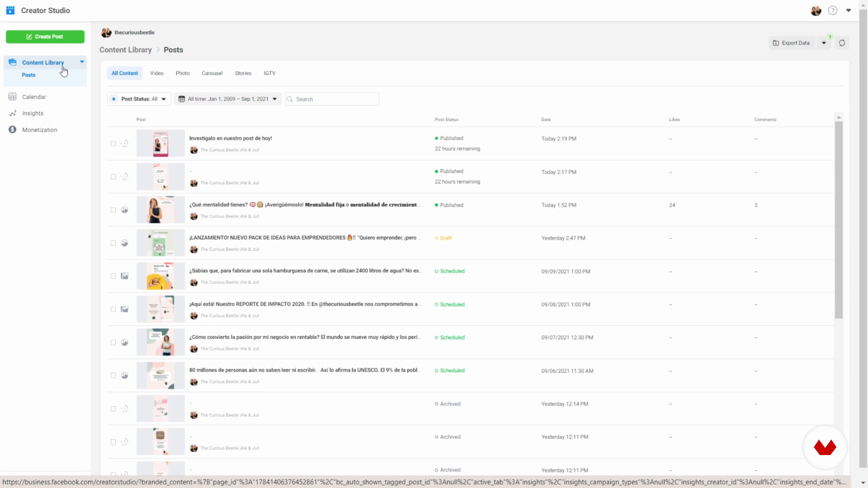Image resolution: width=868 pixels, height=488 pixels.
Task: Select checkbox for '80 millones de personas' post
Action: coord(113,375)
